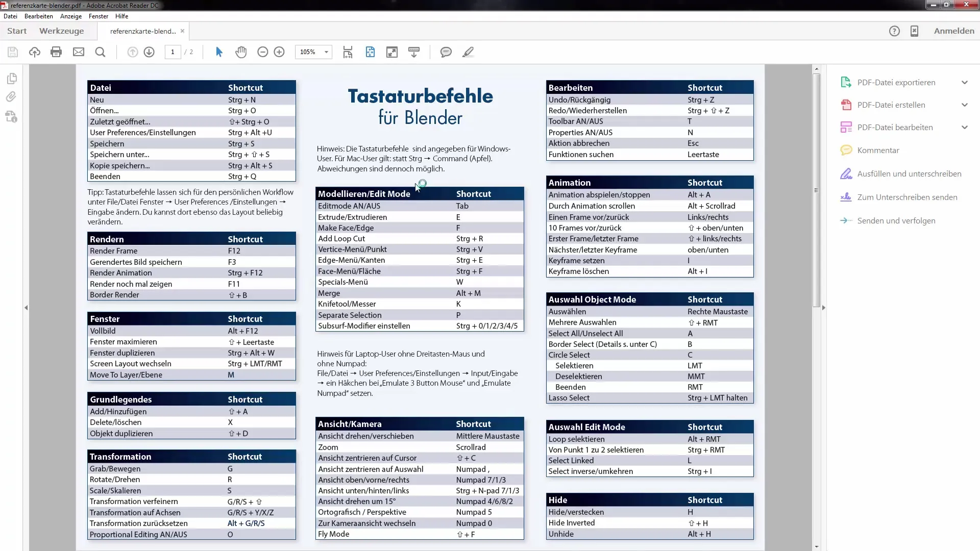Open the Hilfe menu

[x=121, y=16]
